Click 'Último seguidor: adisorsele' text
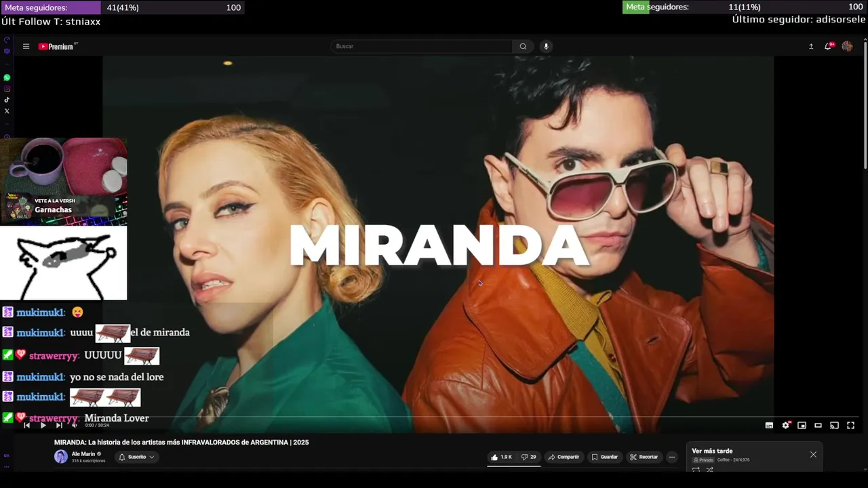 (x=799, y=20)
